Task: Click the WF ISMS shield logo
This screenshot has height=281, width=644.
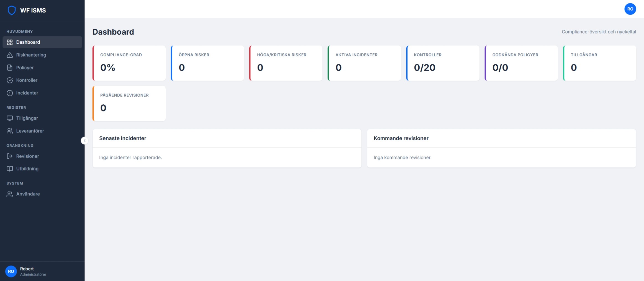Action: click(12, 10)
